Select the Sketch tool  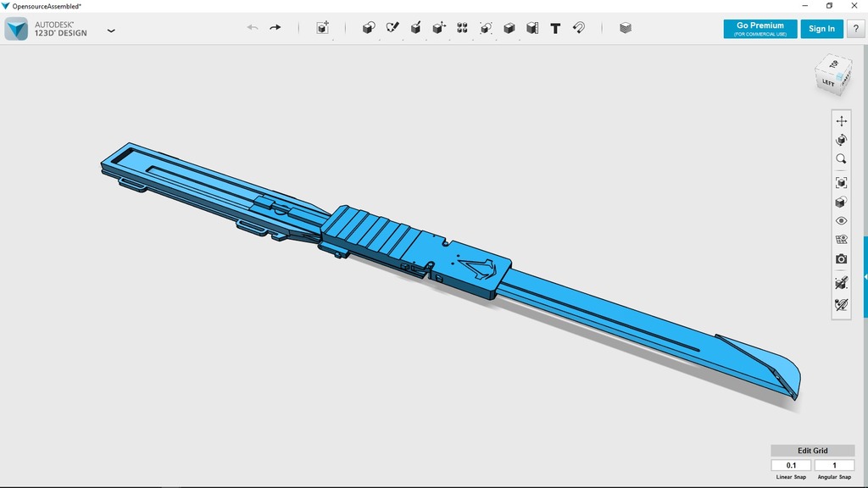[392, 28]
